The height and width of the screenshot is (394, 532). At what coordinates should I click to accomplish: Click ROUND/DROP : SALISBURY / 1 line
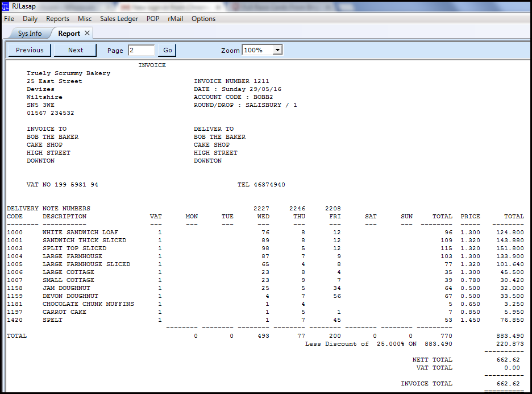click(x=246, y=105)
